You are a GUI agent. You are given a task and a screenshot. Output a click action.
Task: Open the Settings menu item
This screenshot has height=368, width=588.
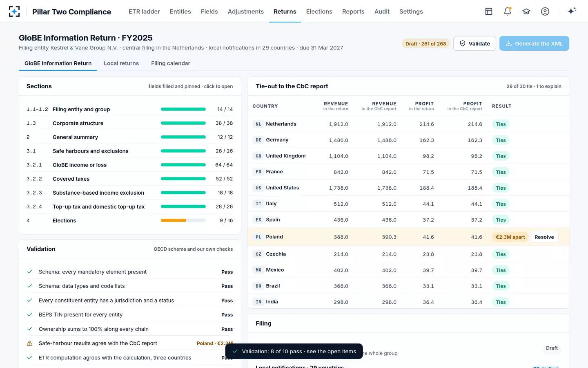coord(411,11)
